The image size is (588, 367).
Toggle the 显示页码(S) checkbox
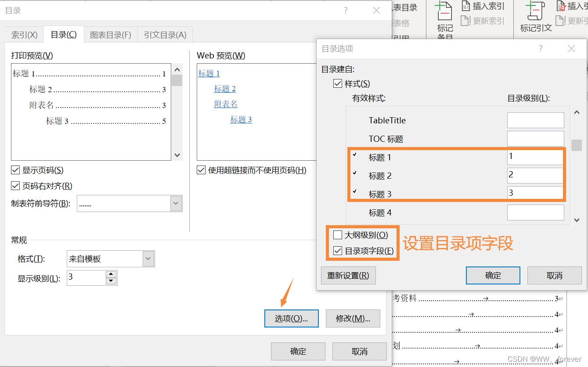pyautogui.click(x=15, y=170)
